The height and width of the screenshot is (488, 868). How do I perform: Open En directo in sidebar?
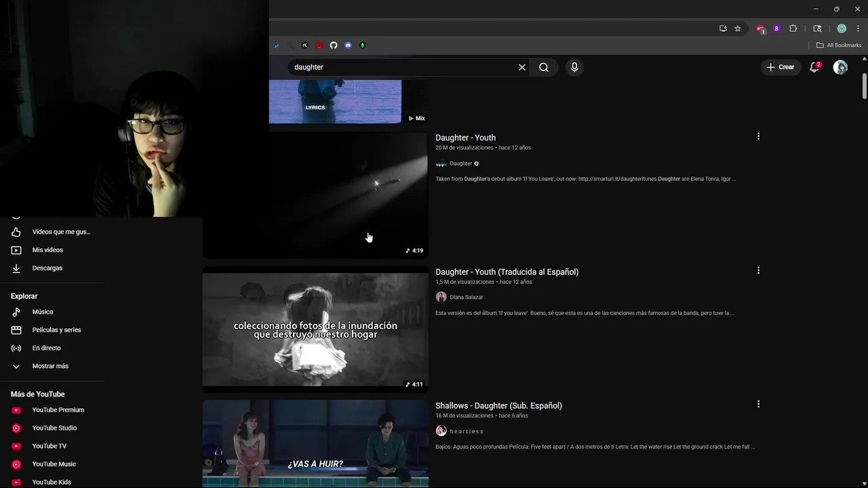[x=46, y=348]
